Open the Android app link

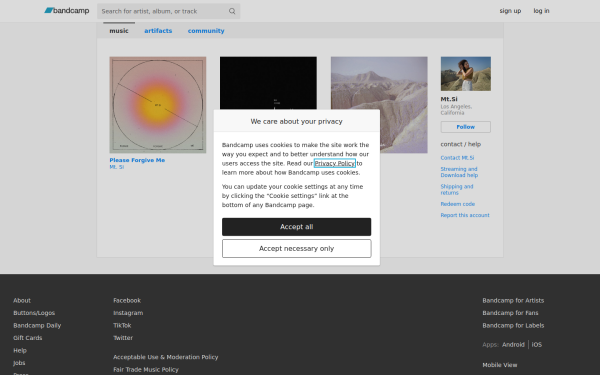(x=513, y=344)
